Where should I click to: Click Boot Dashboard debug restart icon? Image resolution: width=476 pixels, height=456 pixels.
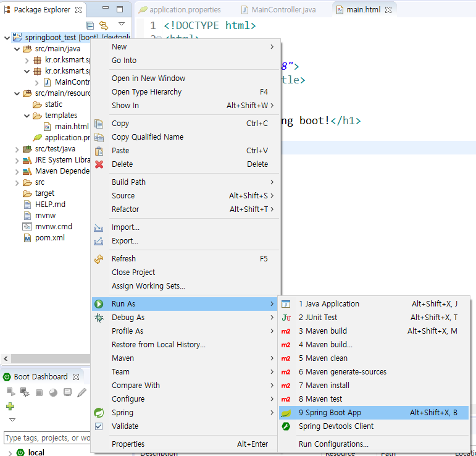click(25, 392)
